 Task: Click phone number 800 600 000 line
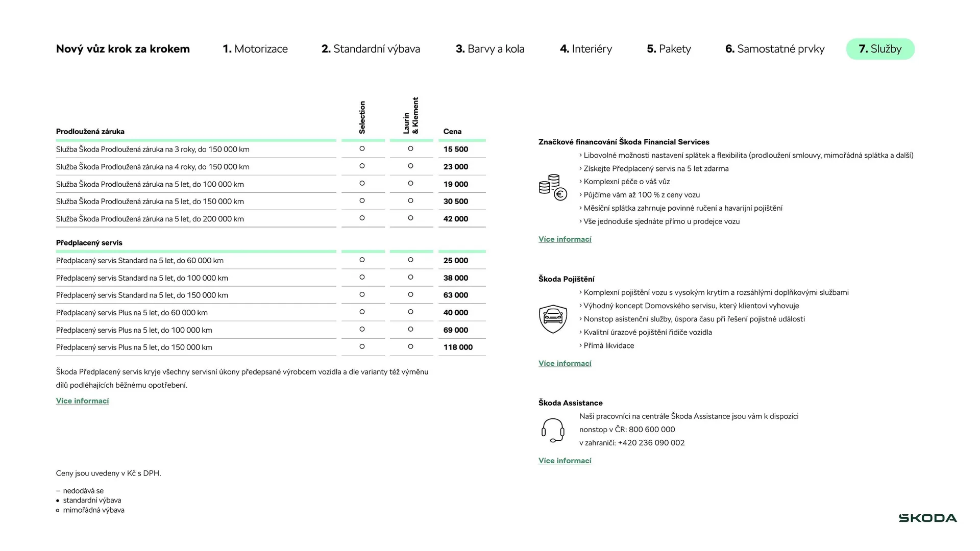coord(627,430)
